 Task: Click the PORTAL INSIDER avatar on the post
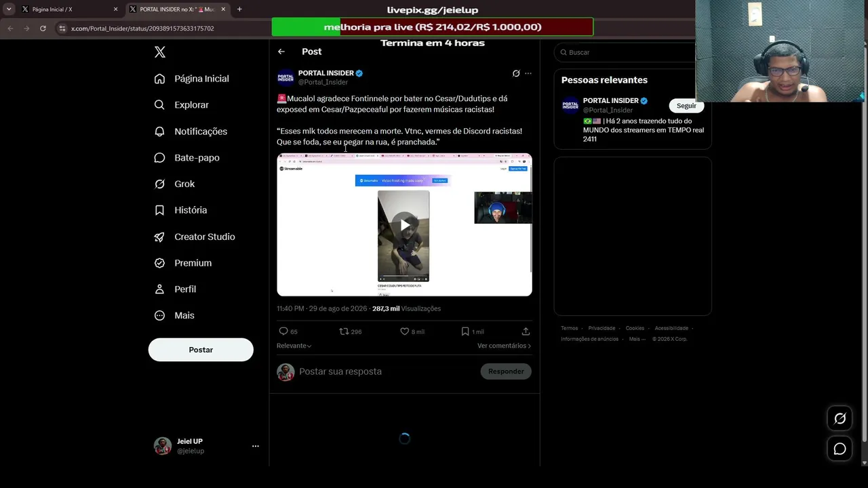pyautogui.click(x=285, y=78)
